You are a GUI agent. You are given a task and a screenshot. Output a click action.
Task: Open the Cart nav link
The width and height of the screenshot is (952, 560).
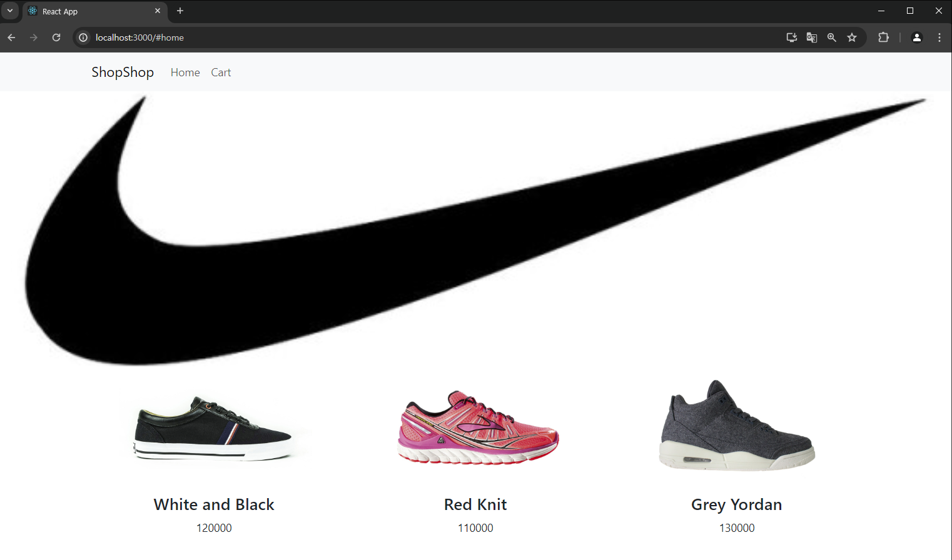221,72
